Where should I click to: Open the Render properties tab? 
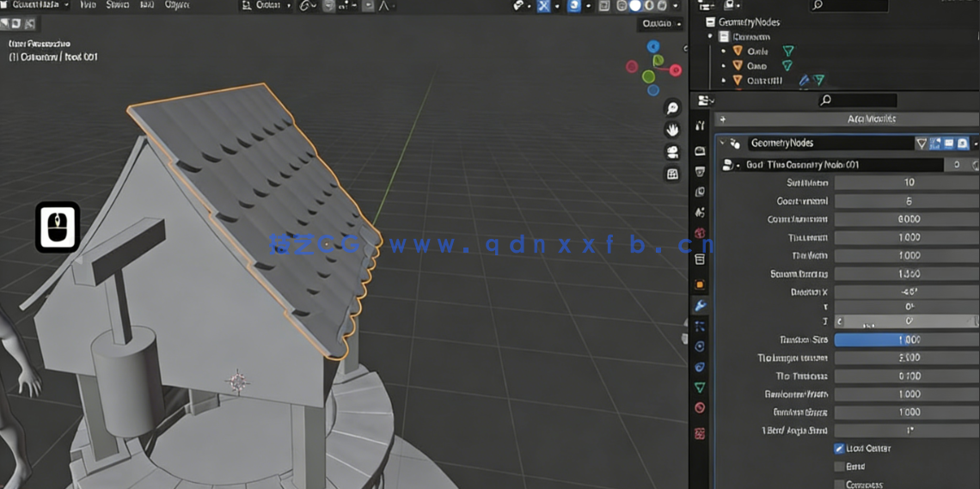[x=700, y=151]
